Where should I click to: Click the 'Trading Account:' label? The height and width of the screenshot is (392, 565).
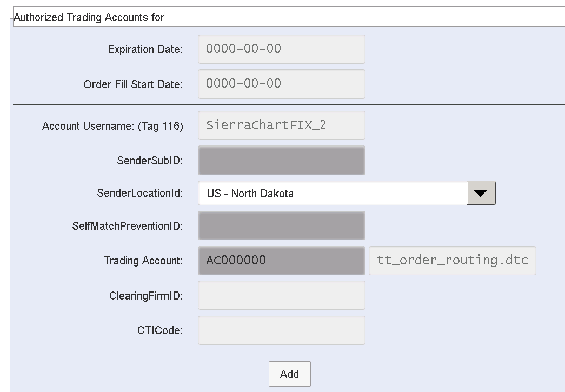click(143, 261)
